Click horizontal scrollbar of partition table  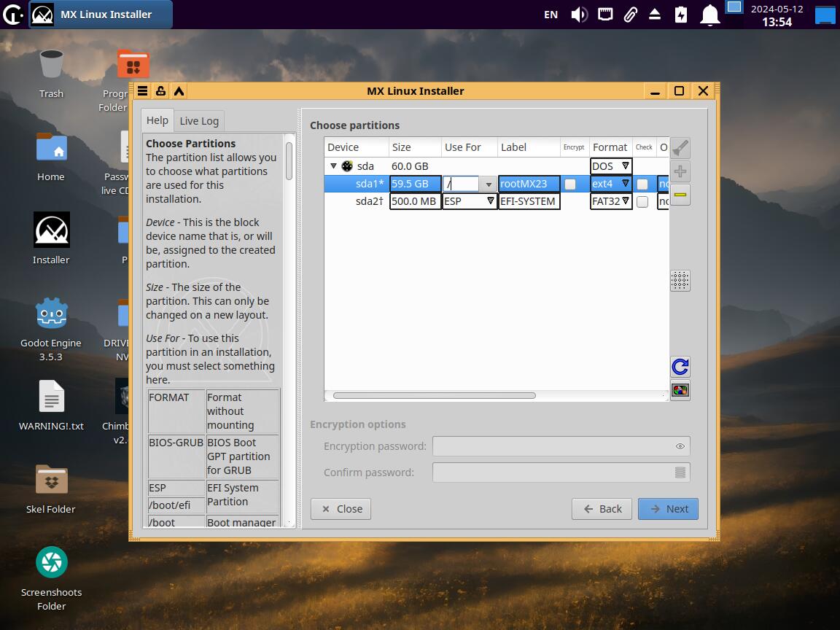click(x=434, y=396)
